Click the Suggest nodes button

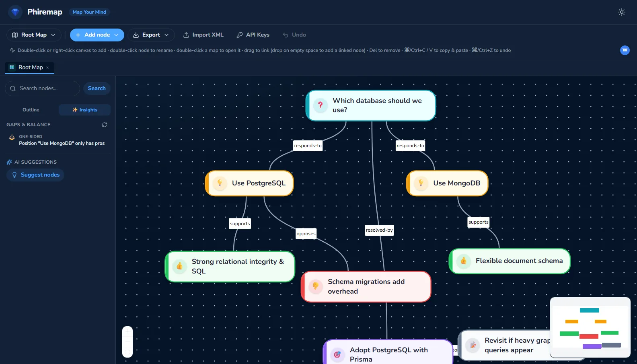click(35, 175)
